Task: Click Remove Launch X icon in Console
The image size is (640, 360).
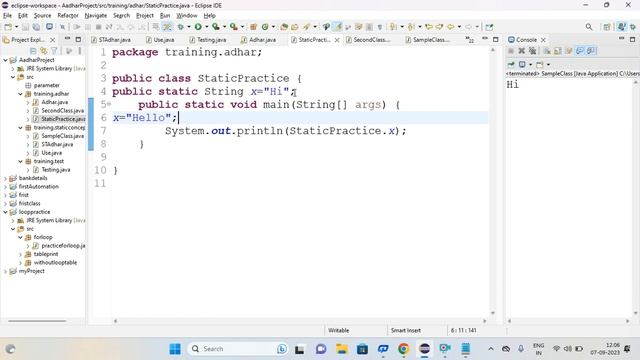Action: coord(521,51)
